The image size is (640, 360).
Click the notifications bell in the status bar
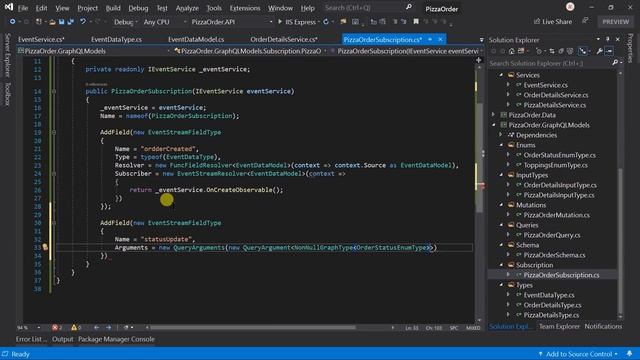pos(629,353)
